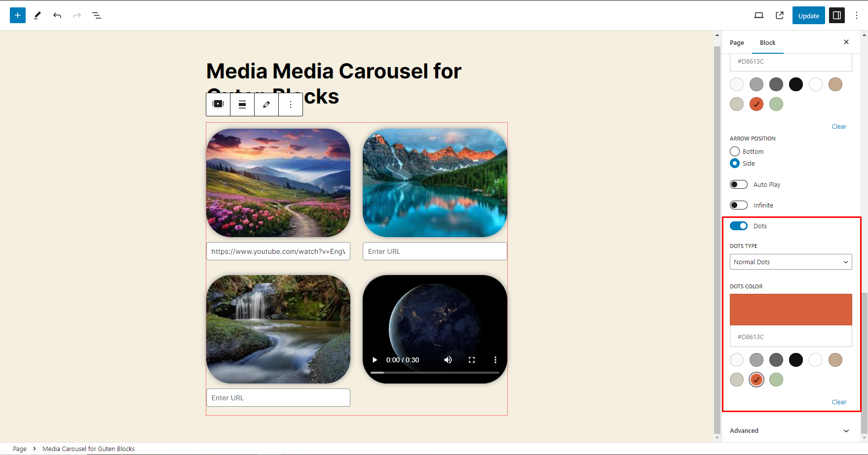View the page in new tab
The height and width of the screenshot is (455, 868).
(x=780, y=15)
